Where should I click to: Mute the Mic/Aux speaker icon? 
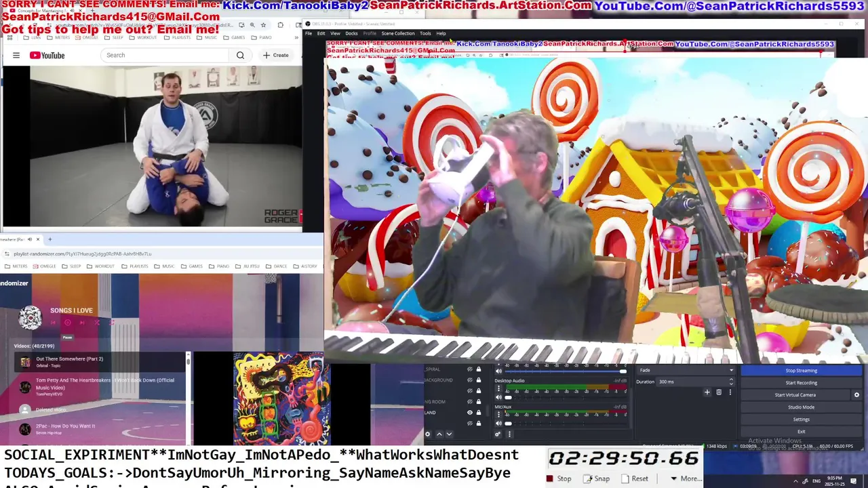pyautogui.click(x=499, y=423)
